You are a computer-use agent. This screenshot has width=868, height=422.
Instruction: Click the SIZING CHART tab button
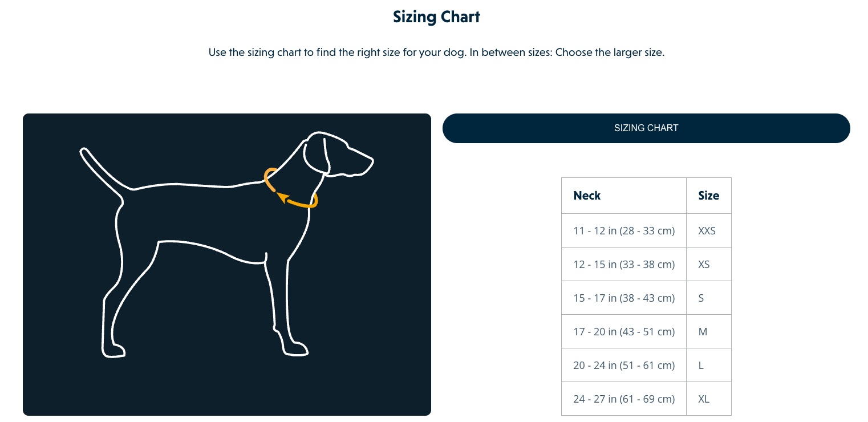pyautogui.click(x=646, y=128)
